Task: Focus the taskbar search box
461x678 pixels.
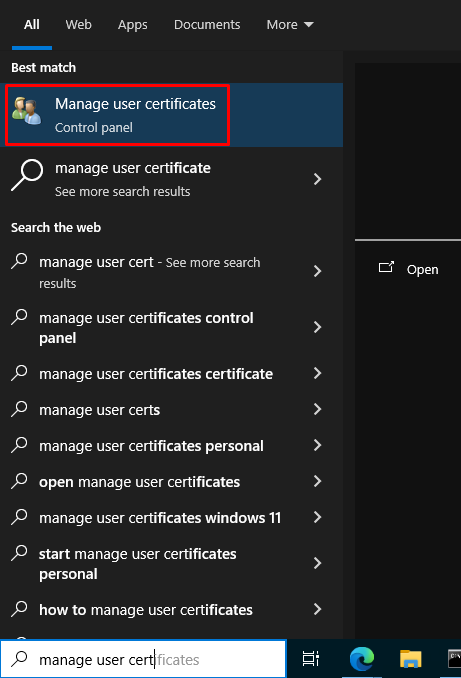Action: tap(143, 659)
